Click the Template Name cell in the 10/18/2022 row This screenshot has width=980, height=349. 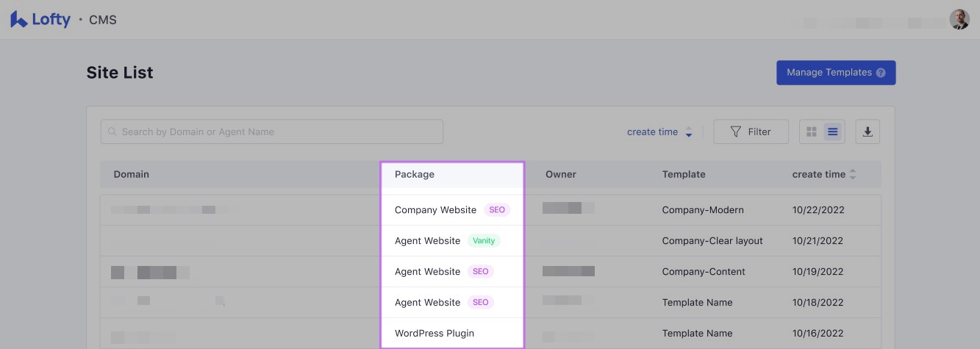coord(697,303)
